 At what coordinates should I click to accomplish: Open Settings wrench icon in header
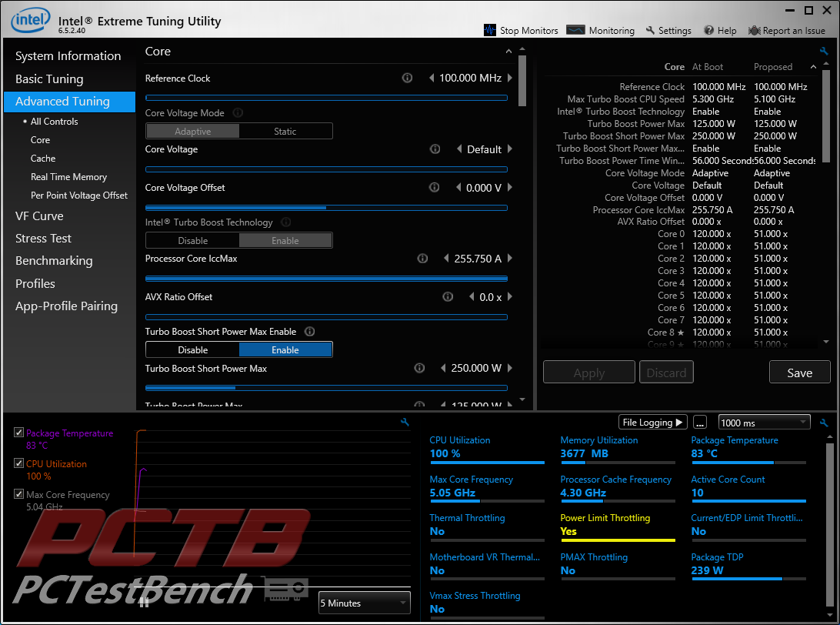coord(650,30)
